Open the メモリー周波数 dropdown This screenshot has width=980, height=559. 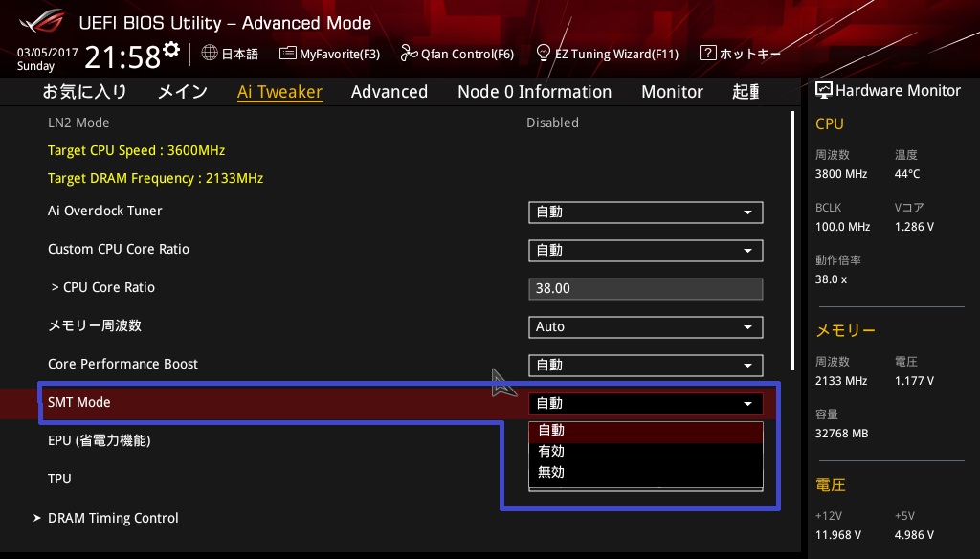tap(646, 327)
